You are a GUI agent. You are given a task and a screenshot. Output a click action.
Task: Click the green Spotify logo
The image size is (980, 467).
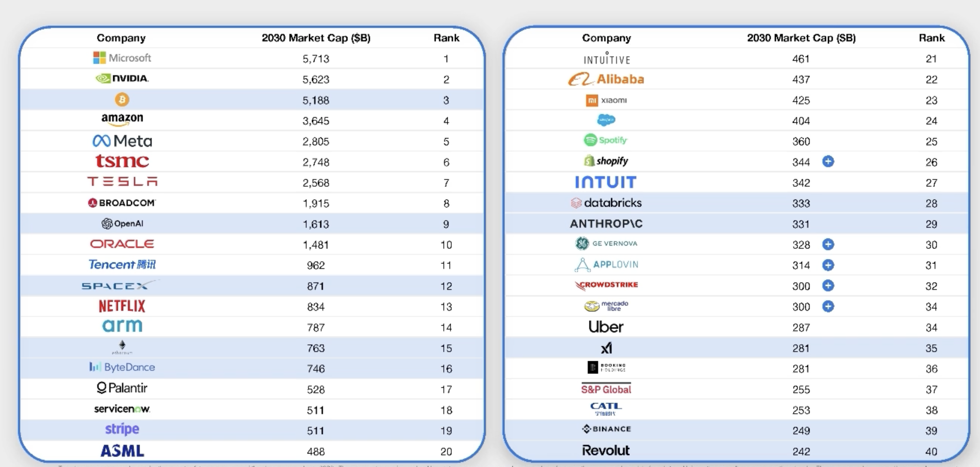coord(591,140)
